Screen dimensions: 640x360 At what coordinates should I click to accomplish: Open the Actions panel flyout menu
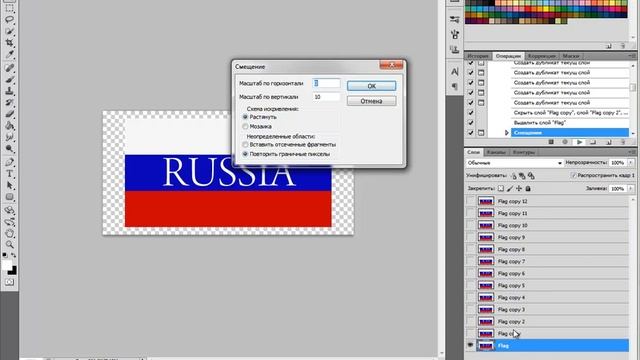pos(632,56)
